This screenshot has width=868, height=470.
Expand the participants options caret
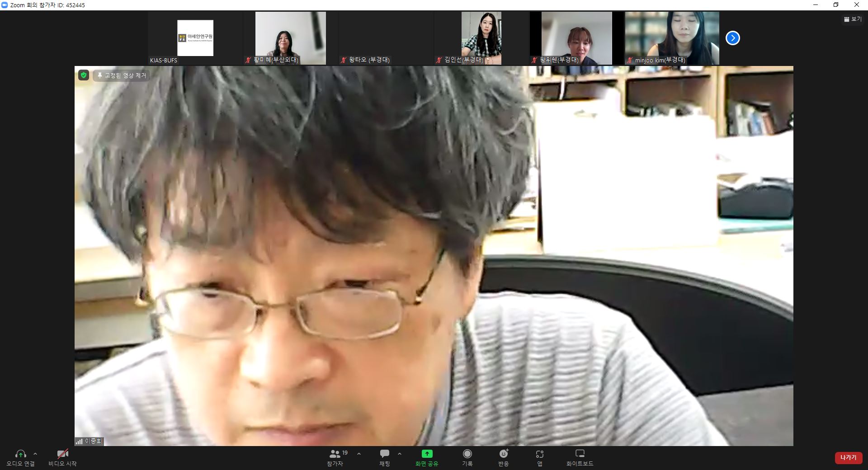[359, 454]
